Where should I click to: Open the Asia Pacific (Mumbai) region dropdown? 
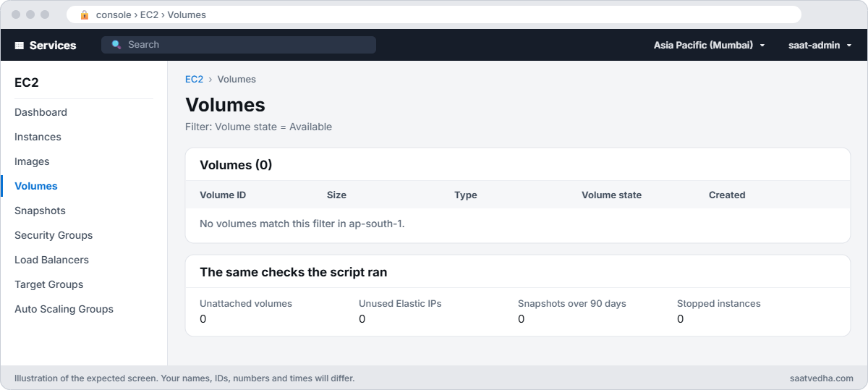tap(709, 45)
